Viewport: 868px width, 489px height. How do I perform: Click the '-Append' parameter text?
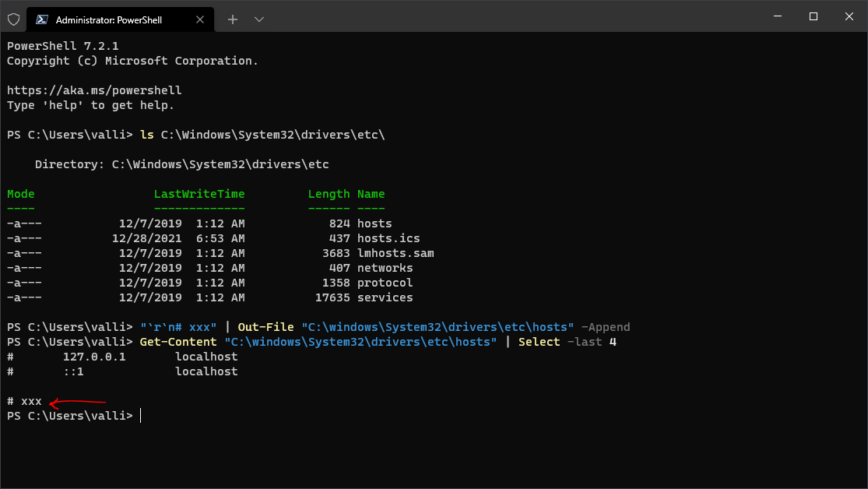606,327
